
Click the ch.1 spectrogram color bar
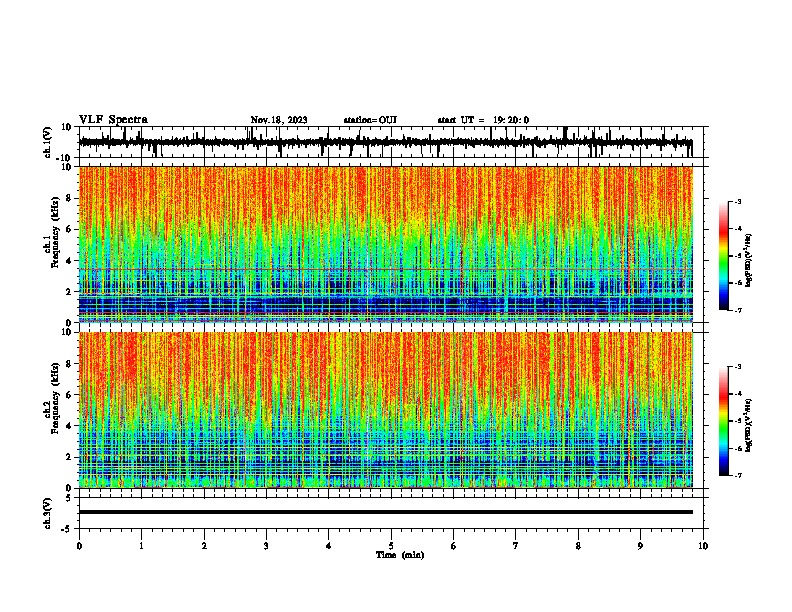point(724,256)
